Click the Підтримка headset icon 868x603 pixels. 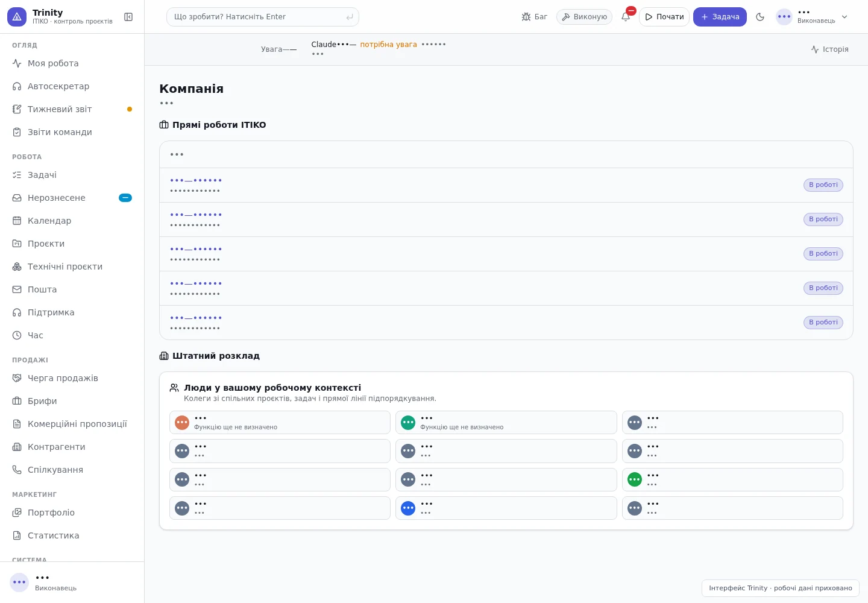pos(17,312)
